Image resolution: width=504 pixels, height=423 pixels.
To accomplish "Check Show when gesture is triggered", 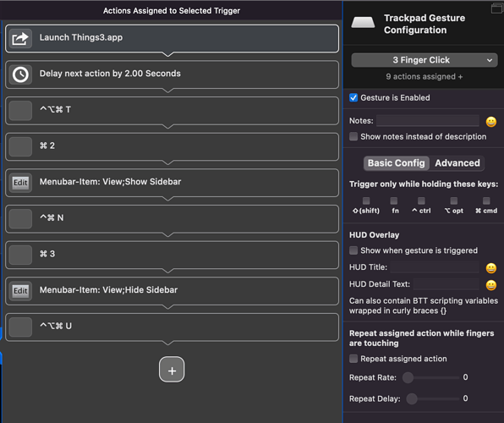I will point(353,250).
